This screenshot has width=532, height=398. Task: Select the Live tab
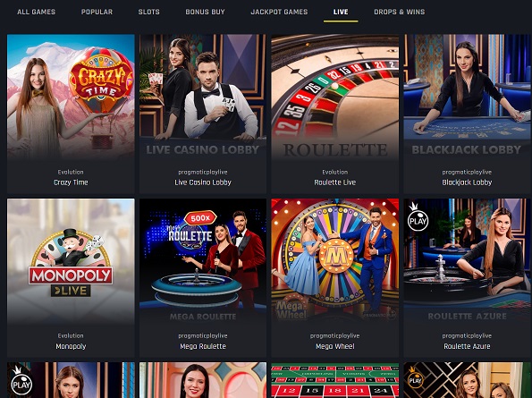(341, 12)
